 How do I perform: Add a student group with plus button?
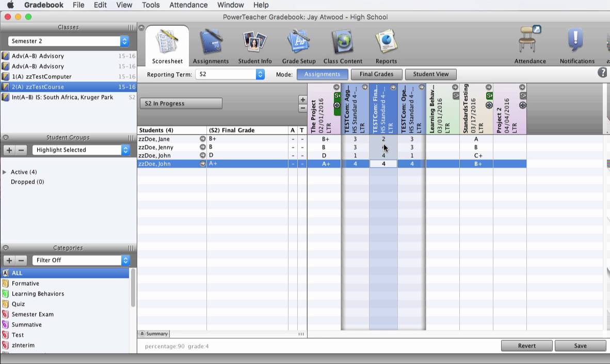pyautogui.click(x=9, y=150)
